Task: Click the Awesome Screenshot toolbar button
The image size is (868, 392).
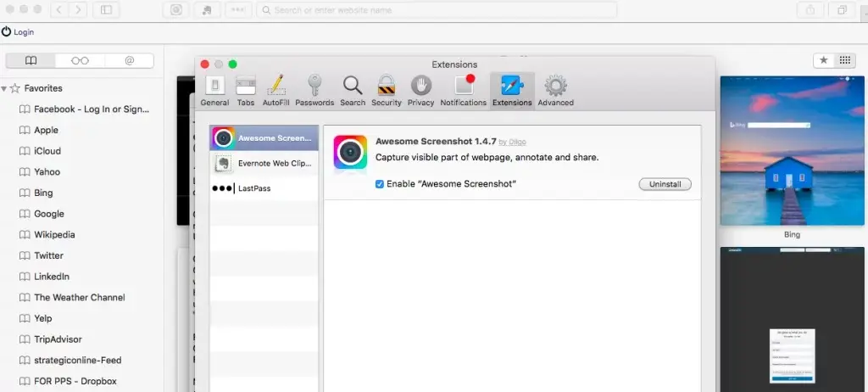Action: tap(176, 10)
